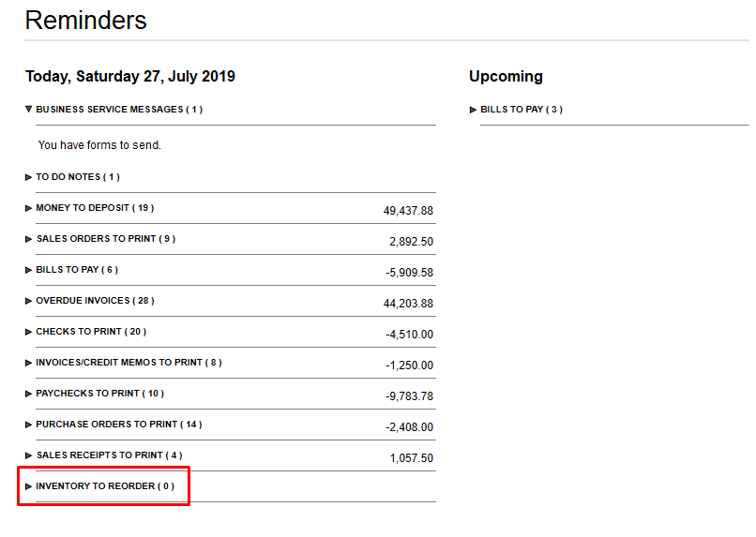This screenshot has height=537, width=756.
Task: Click the Inventory to Reorder (0) label
Action: (105, 486)
